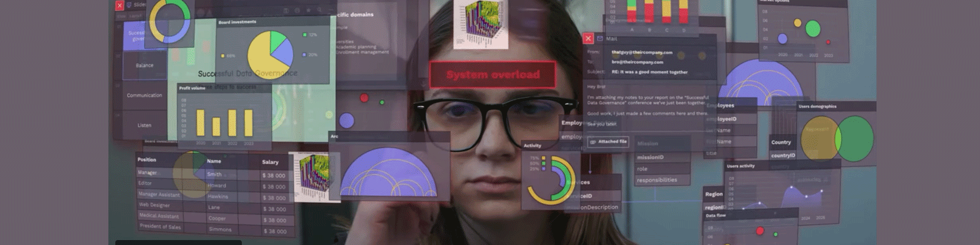Screen dimensions: 980x245
Task: Select the Balance slide in sidebar
Action: (x=145, y=66)
